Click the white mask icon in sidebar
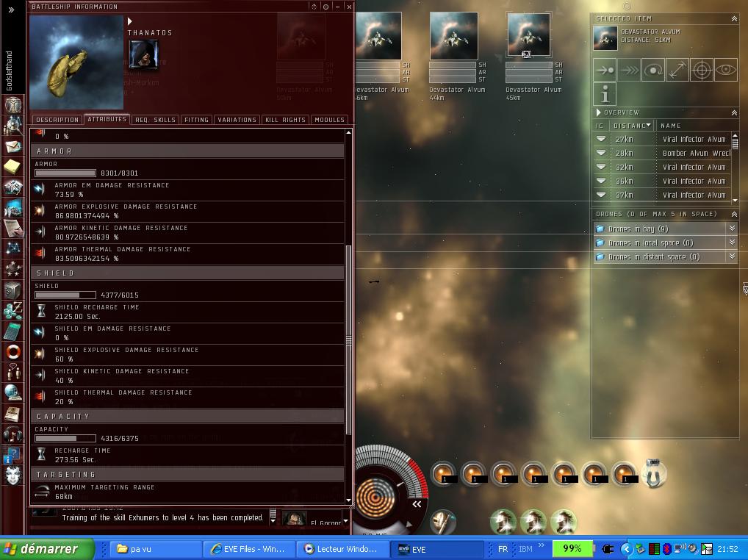 coord(13,475)
